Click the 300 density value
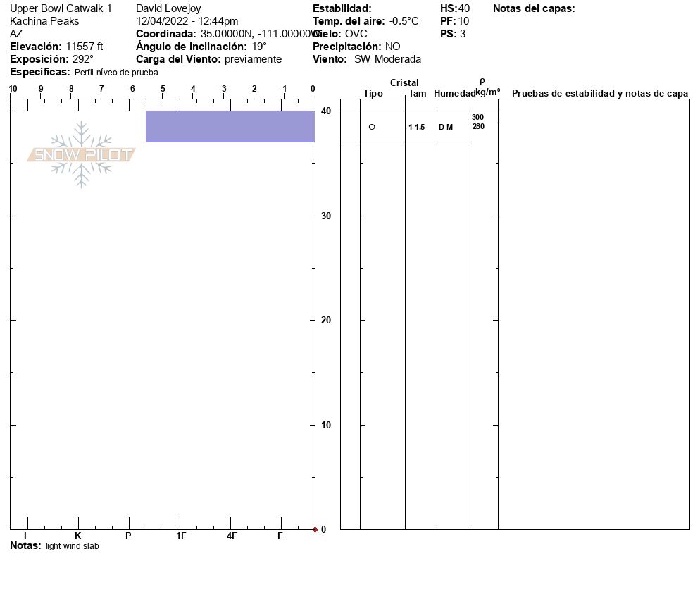 pos(477,117)
